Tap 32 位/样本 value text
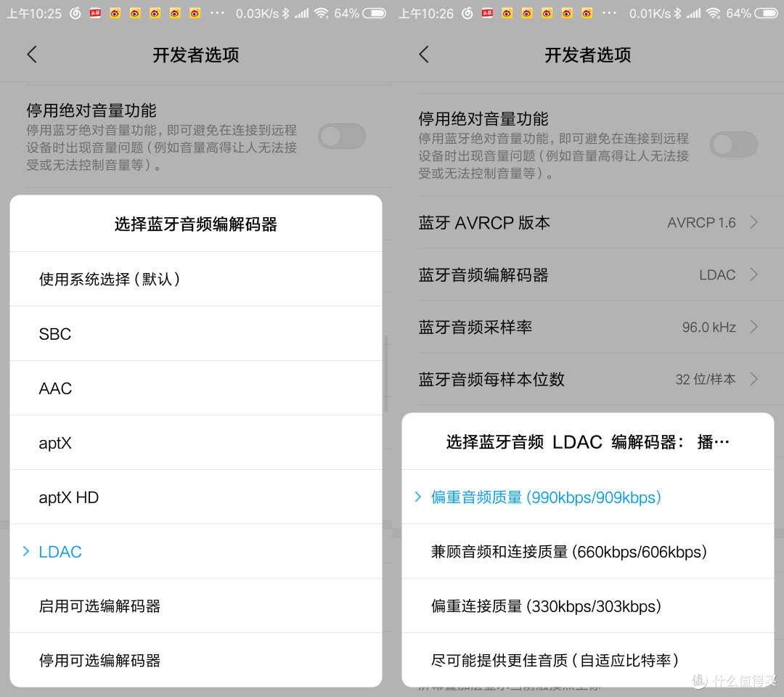 [706, 380]
